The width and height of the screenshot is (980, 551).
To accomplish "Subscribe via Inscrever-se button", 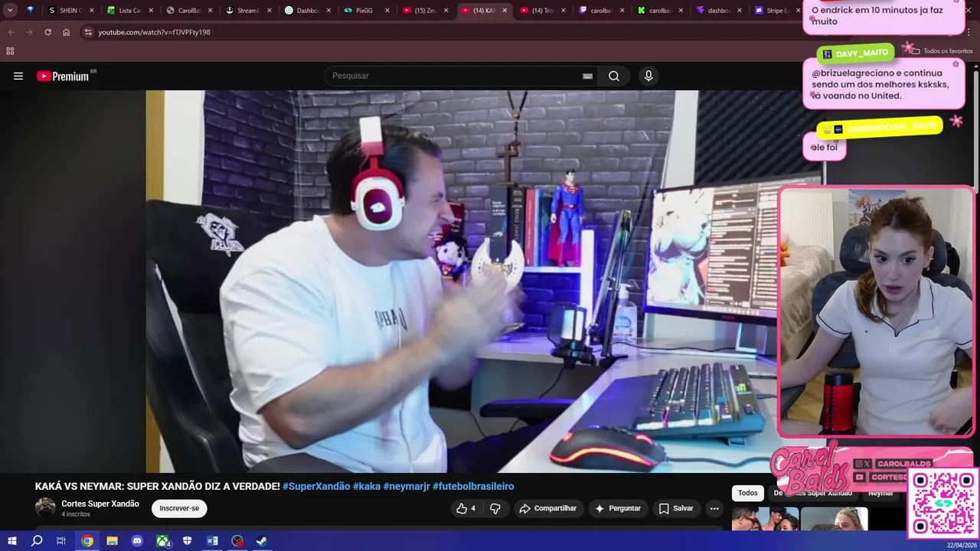I will (x=179, y=508).
